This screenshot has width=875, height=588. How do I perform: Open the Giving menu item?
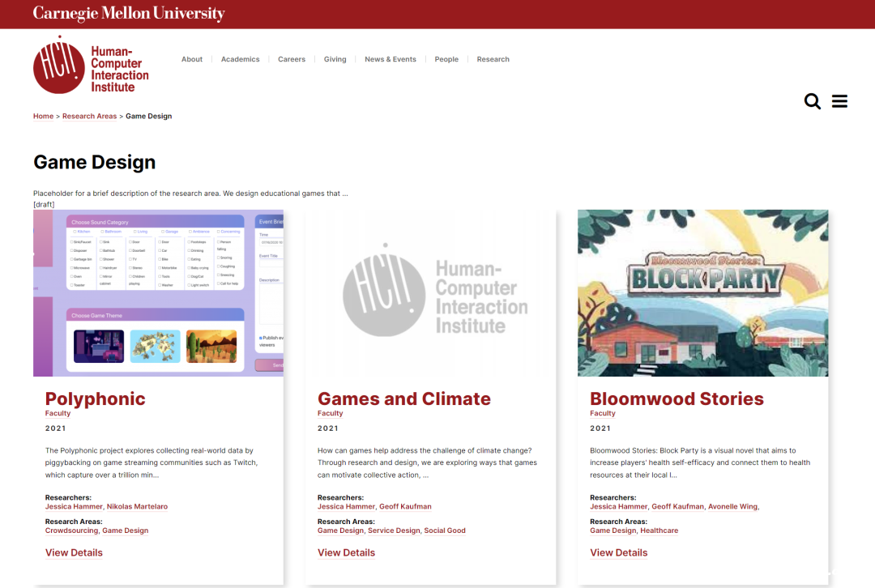point(335,59)
